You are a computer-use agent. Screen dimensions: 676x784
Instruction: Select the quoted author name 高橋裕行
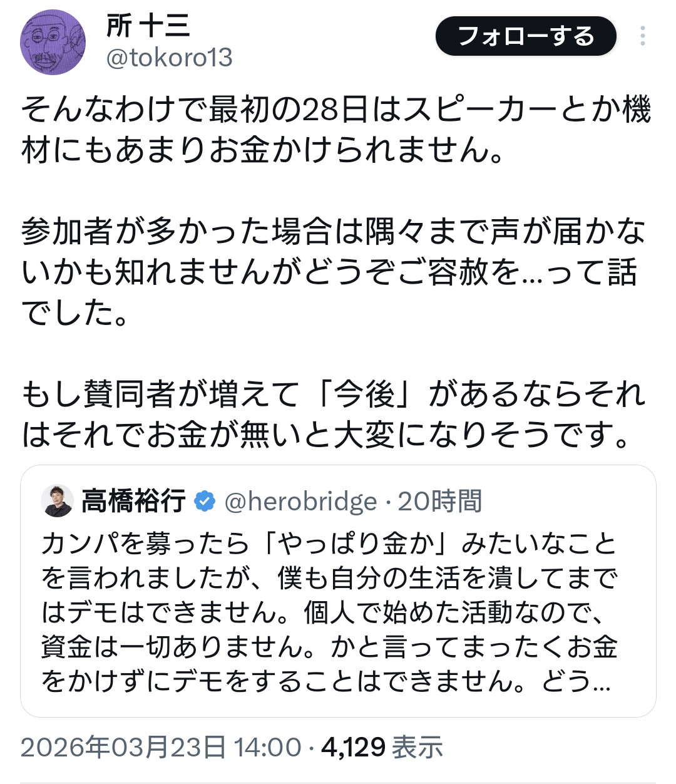point(133,502)
